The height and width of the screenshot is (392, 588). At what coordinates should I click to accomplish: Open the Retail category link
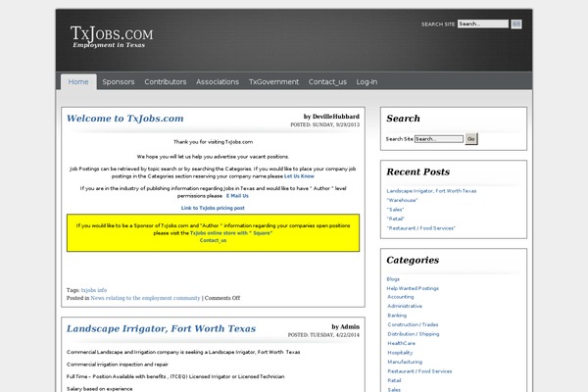click(x=394, y=381)
